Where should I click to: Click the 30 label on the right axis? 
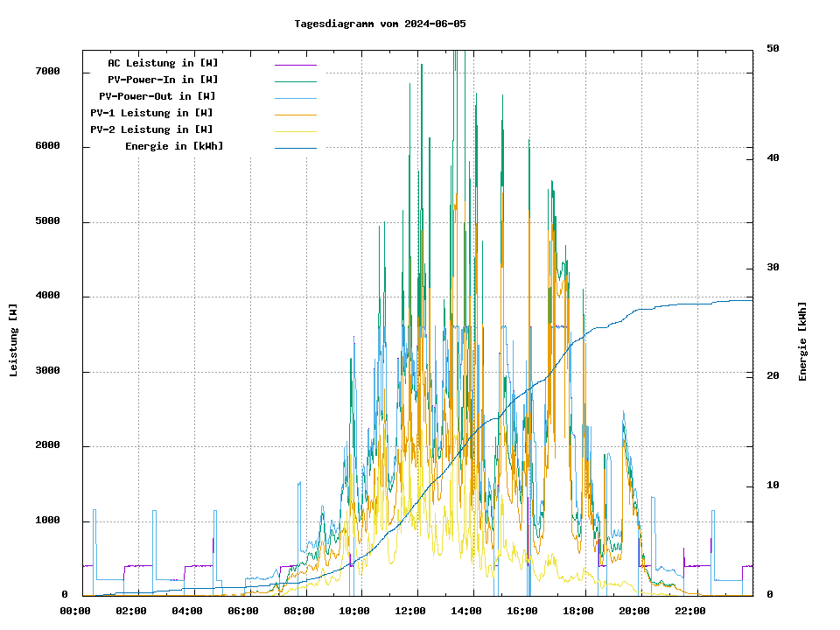[x=773, y=267]
